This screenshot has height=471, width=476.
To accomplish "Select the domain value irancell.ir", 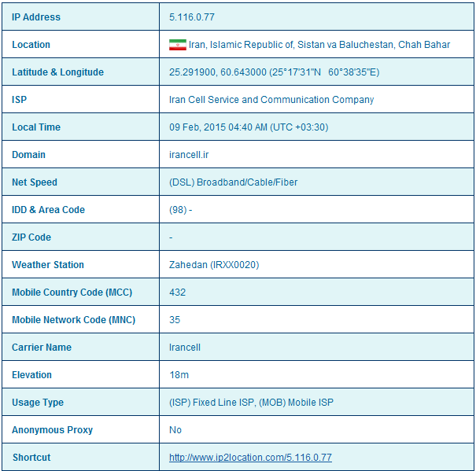I will click(x=189, y=155).
